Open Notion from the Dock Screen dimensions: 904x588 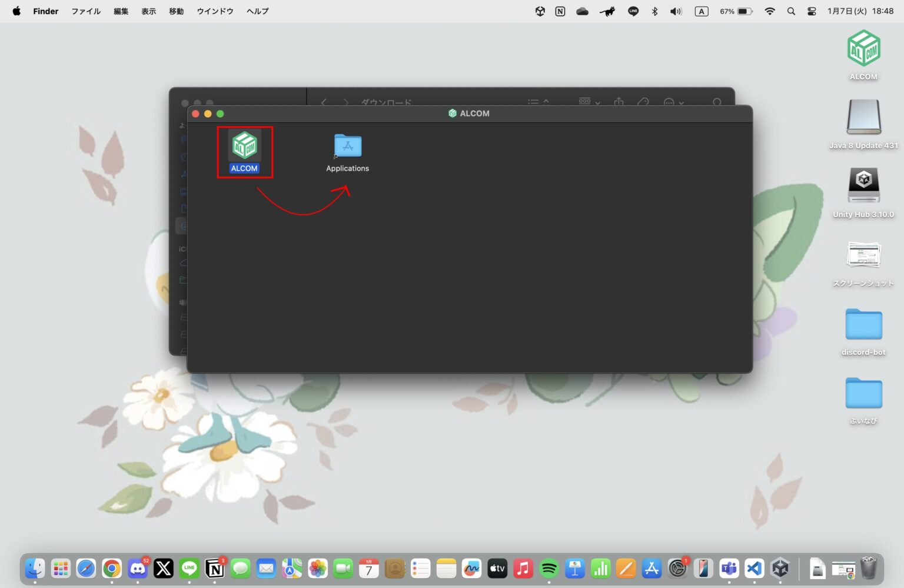tap(215, 569)
